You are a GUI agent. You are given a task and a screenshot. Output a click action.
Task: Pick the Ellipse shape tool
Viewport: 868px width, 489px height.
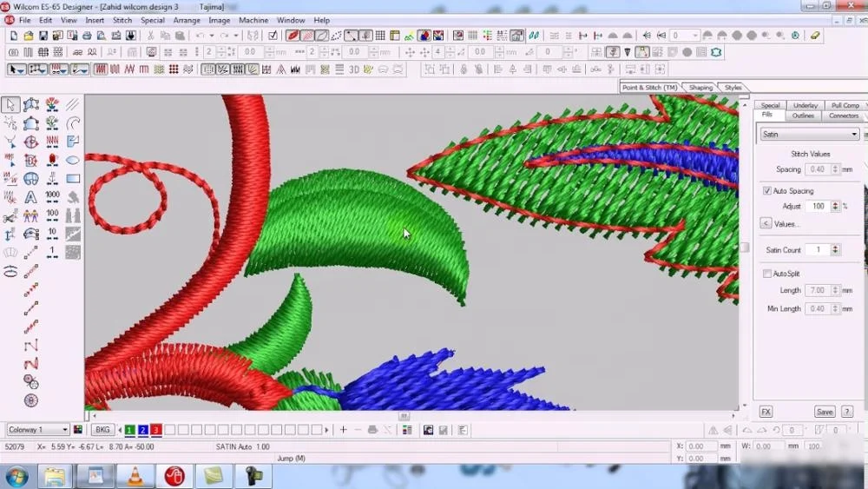[x=73, y=160]
